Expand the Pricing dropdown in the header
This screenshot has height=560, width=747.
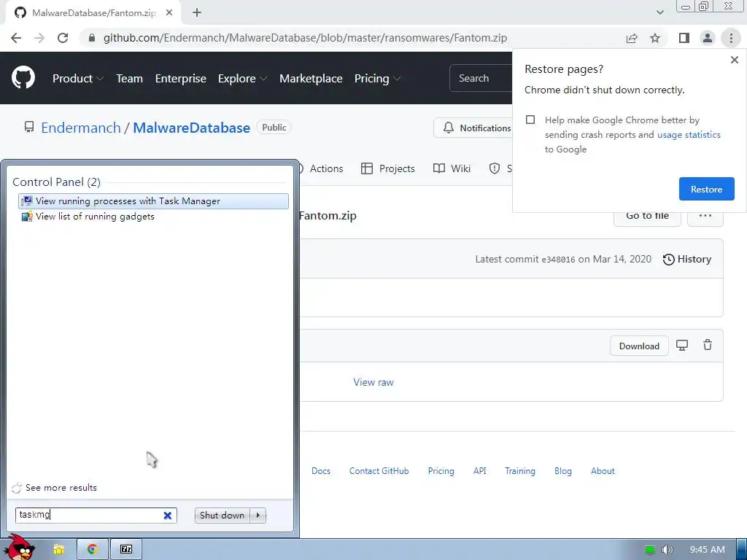[x=377, y=79]
